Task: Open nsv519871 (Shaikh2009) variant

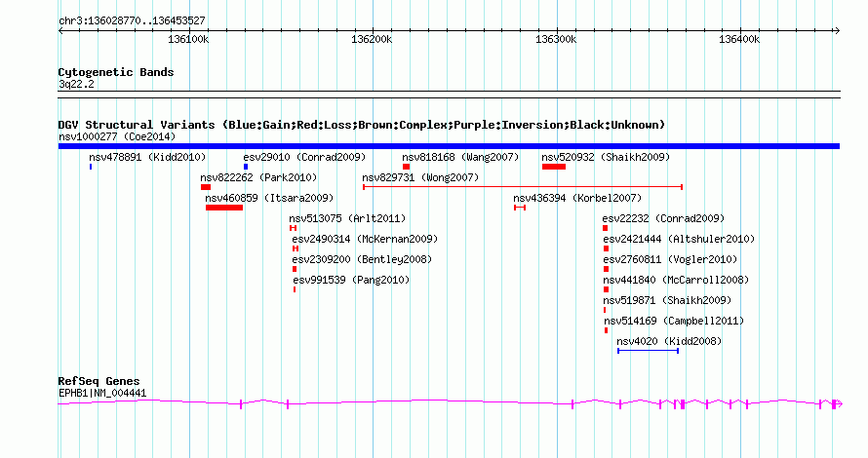Action: pos(667,300)
